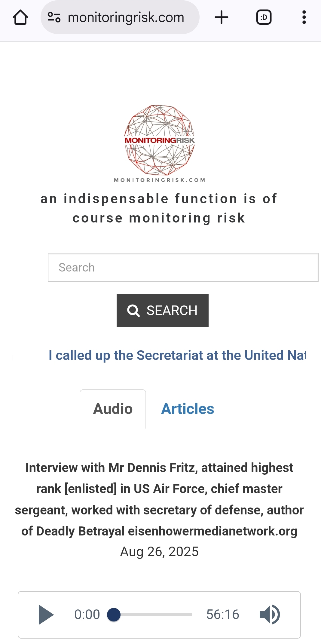The image size is (321, 644).
Task: Click the SEARCH button label
Action: (x=172, y=311)
